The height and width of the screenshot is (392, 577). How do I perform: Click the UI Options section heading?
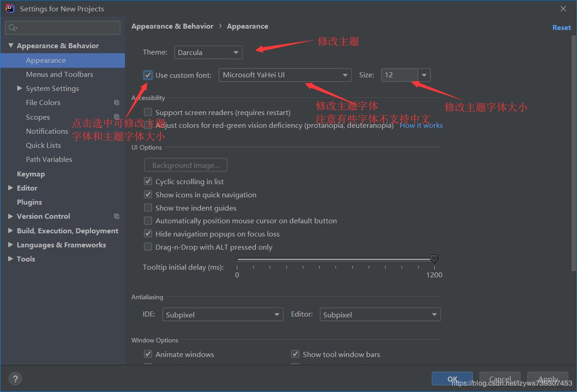pyautogui.click(x=146, y=147)
